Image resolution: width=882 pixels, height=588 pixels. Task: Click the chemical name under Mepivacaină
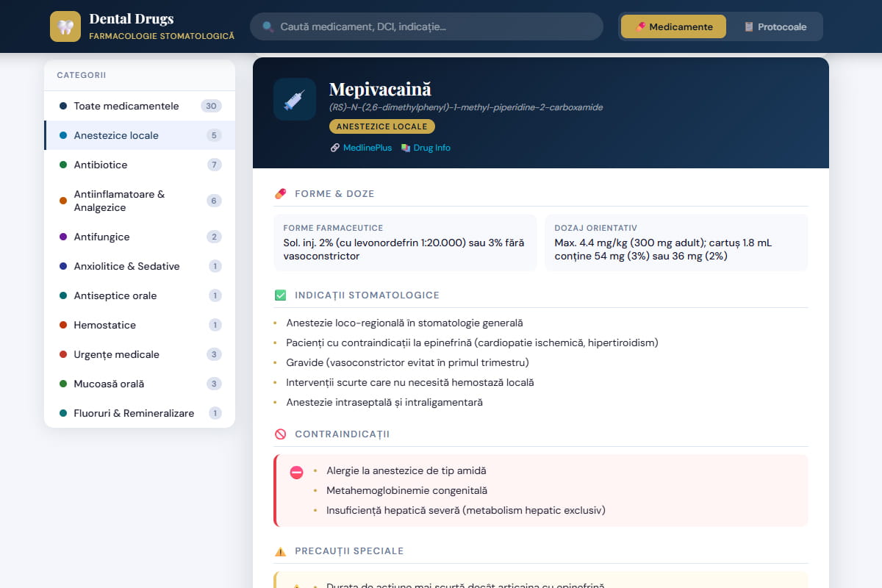466,107
